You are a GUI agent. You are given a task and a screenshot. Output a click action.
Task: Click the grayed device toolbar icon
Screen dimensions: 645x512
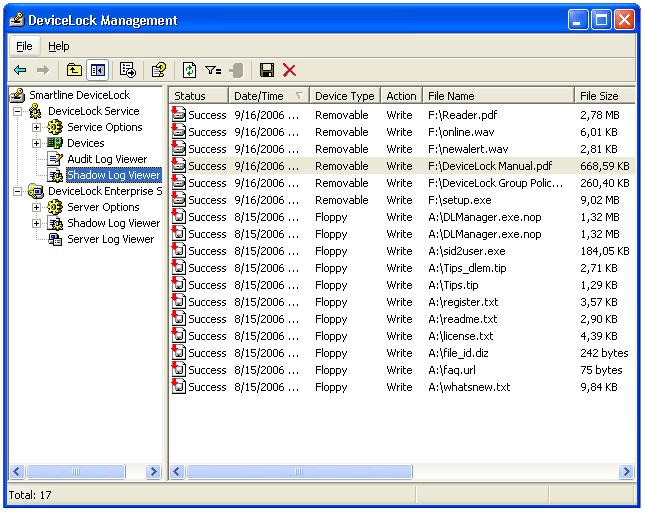237,70
